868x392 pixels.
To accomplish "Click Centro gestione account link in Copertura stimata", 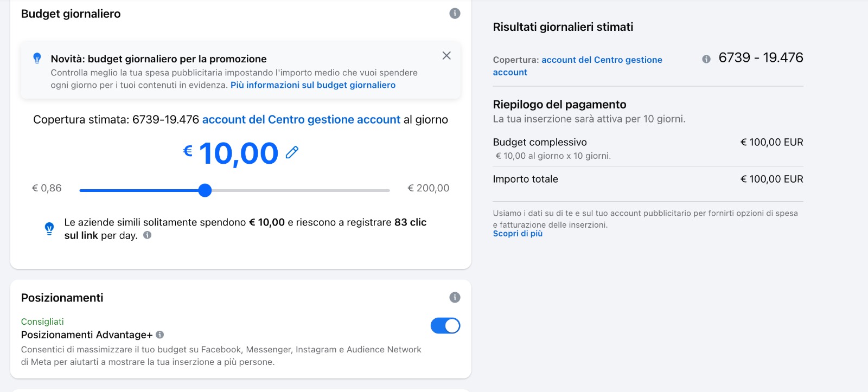I will [x=301, y=120].
